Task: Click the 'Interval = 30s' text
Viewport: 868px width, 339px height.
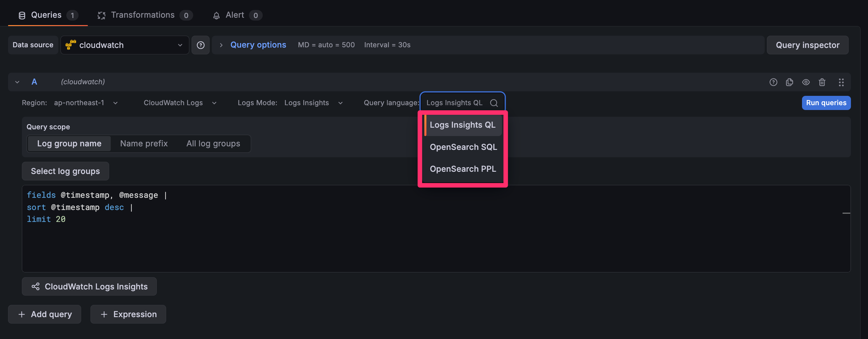Action: click(387, 45)
